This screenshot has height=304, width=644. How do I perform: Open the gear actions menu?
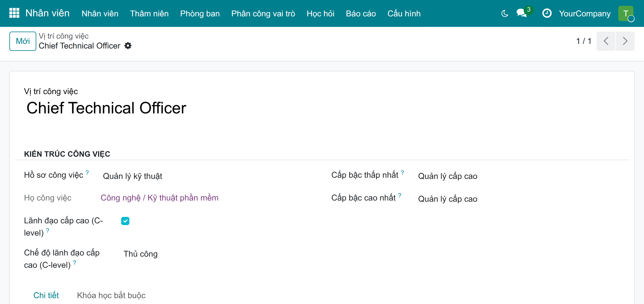[x=128, y=46]
